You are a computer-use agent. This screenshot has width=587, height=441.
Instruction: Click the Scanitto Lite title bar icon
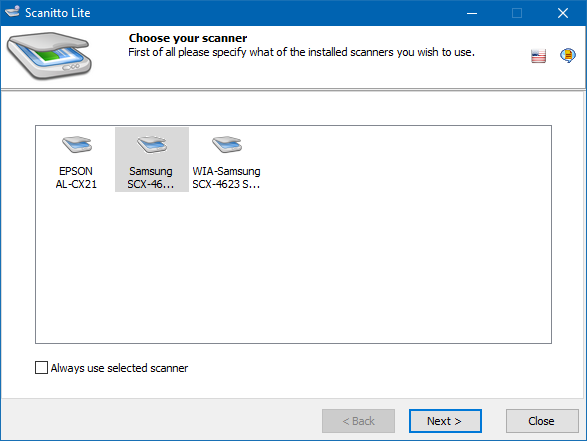click(12, 12)
